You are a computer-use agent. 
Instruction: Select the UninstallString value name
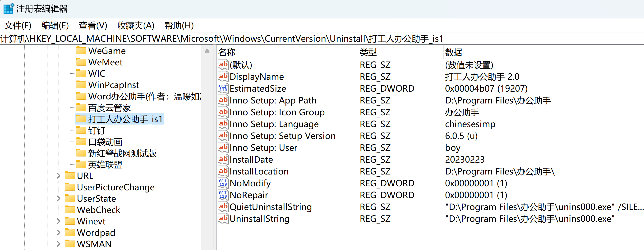point(259,219)
